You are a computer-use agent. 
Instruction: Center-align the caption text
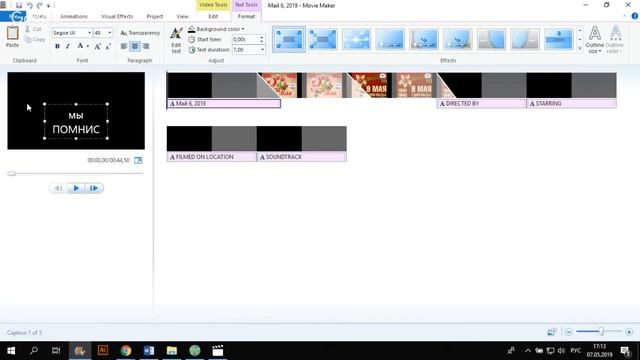tap(135, 46)
